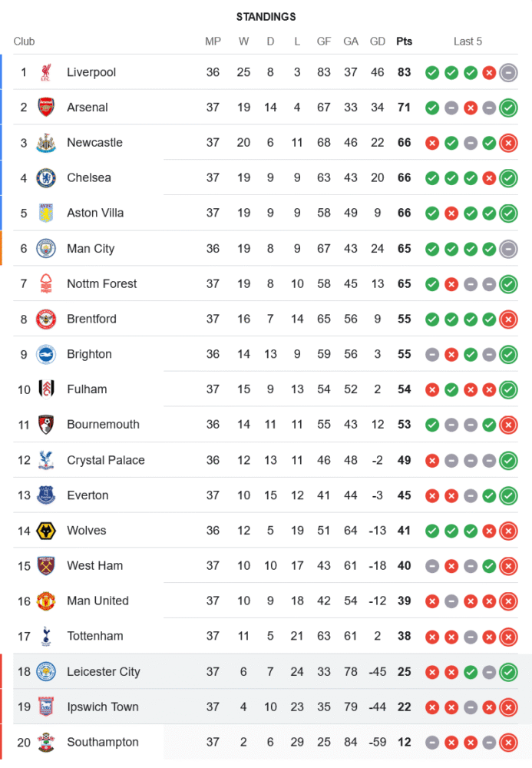Click the Last 5 column header
532x768 pixels.
(x=468, y=41)
